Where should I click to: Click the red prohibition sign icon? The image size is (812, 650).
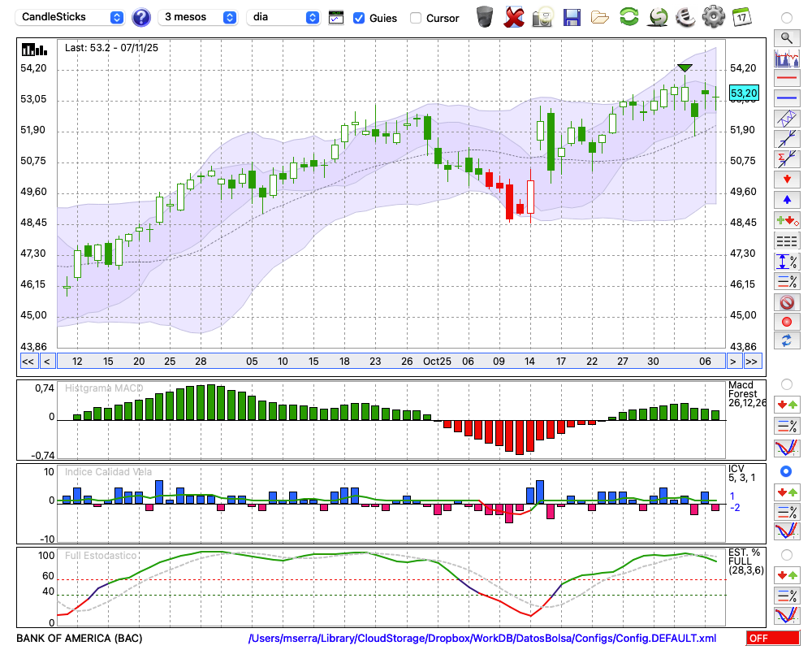787,301
